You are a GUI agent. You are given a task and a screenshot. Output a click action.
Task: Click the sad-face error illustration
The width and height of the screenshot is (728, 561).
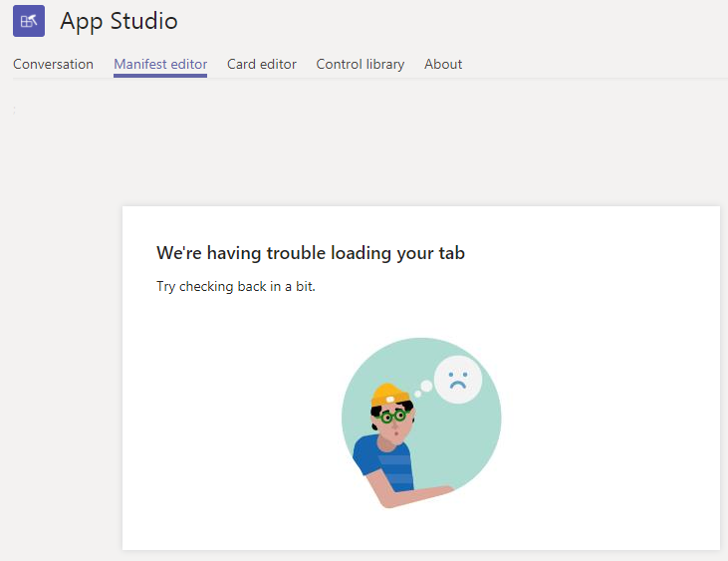click(x=421, y=422)
